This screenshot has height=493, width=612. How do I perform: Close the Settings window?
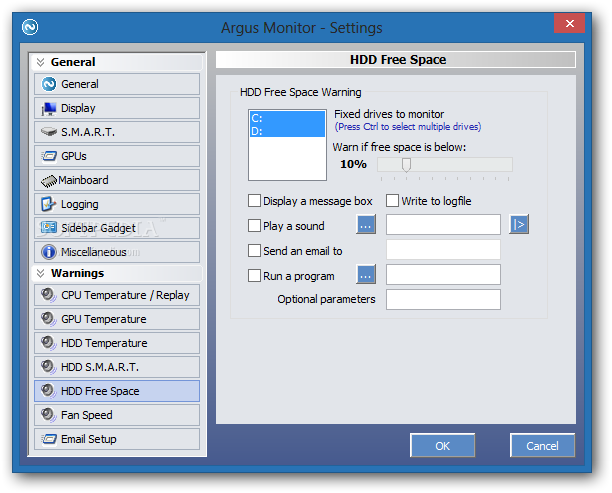click(x=569, y=23)
